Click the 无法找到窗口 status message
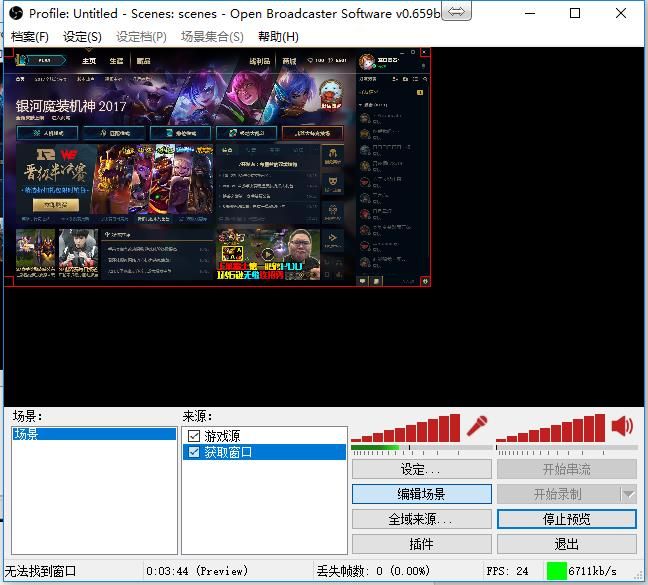The image size is (648, 585). pyautogui.click(x=40, y=571)
